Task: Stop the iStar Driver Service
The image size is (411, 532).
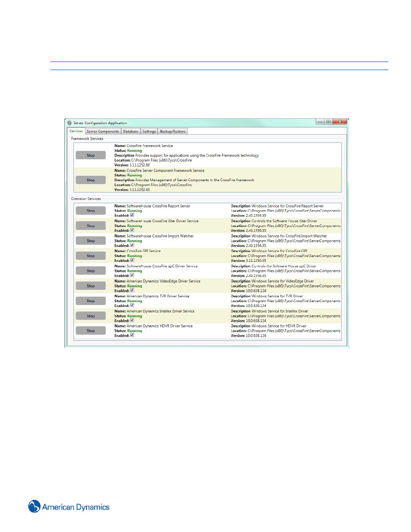Action: (x=91, y=226)
